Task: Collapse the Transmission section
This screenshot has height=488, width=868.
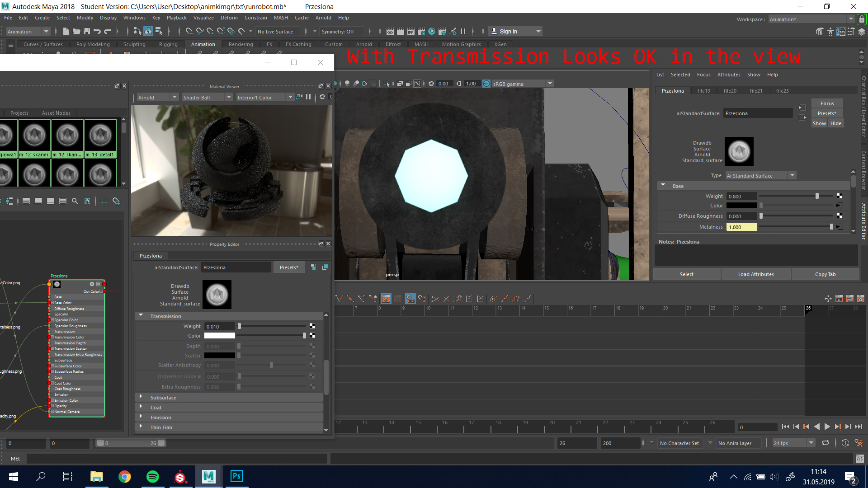Action: [141, 316]
